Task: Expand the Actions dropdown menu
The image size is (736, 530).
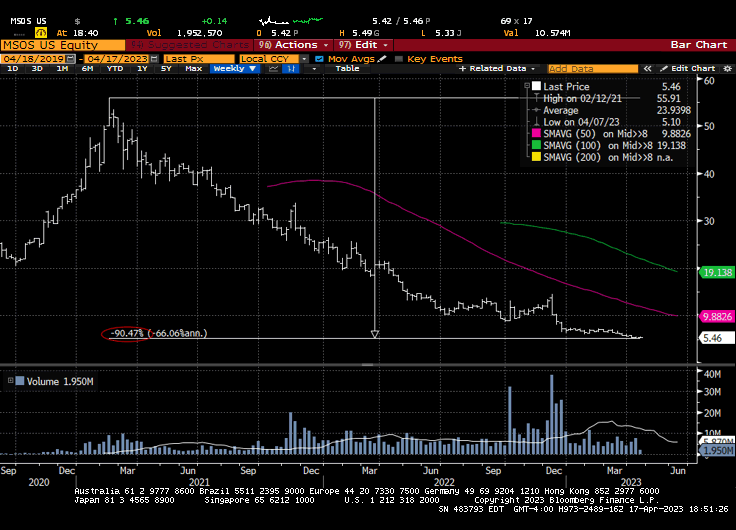Action: [326, 45]
